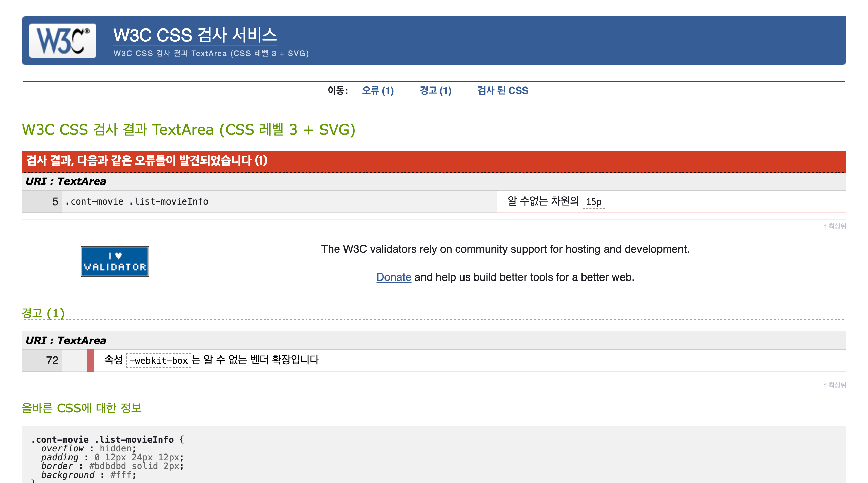Open the W3C CSS 검사 서비스 title link

pos(195,35)
